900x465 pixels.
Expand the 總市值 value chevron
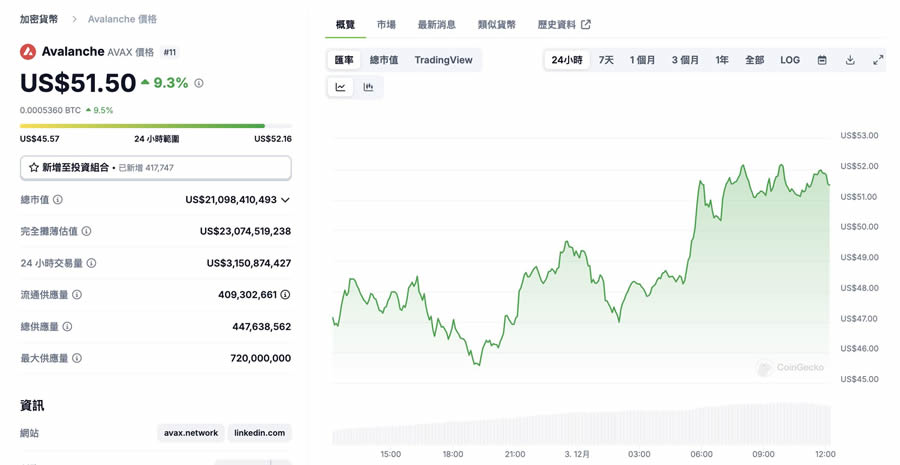click(285, 200)
